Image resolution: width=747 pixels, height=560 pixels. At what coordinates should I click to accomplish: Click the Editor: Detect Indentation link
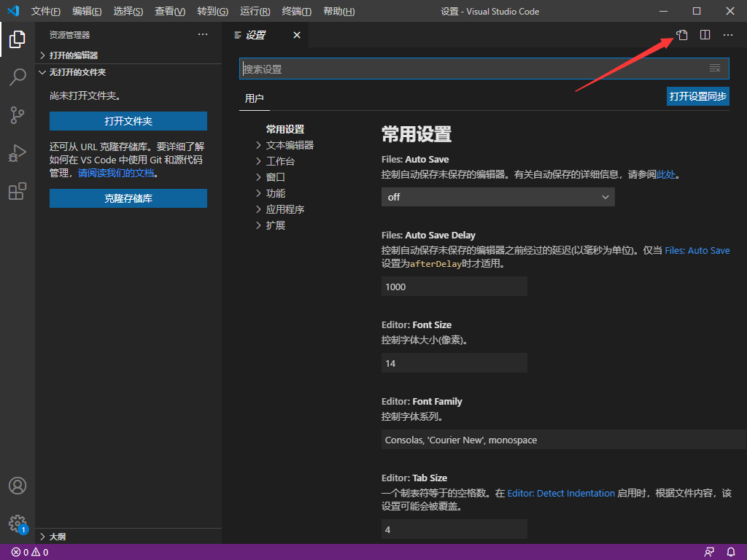(561, 494)
